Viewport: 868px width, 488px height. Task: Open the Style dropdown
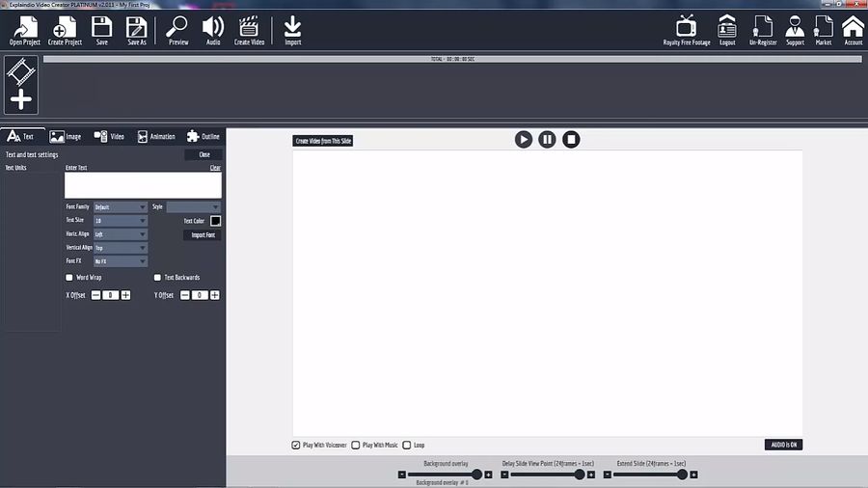[193, 207]
